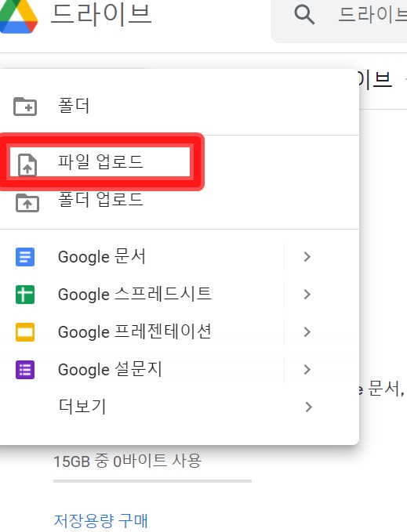Expand the 더보기 chevron arrow
407x532 pixels.
coord(308,407)
